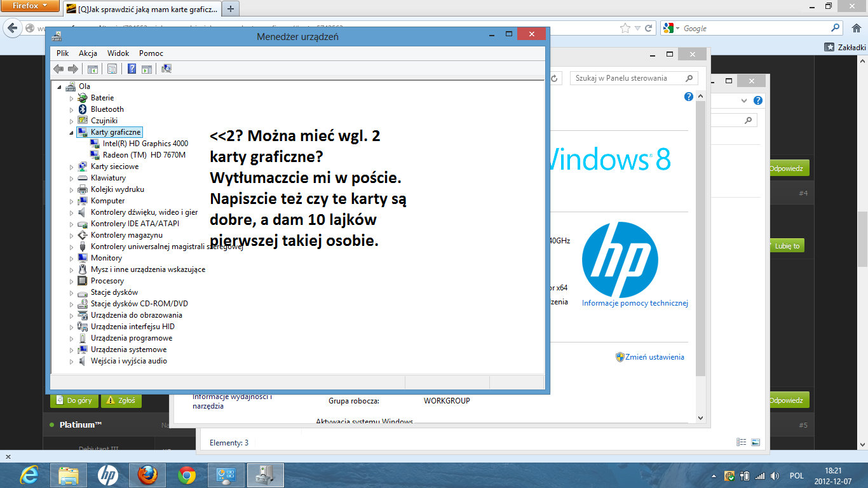Toggle the show/hide console tree toolbar icon
868x488 pixels.
(x=93, y=69)
